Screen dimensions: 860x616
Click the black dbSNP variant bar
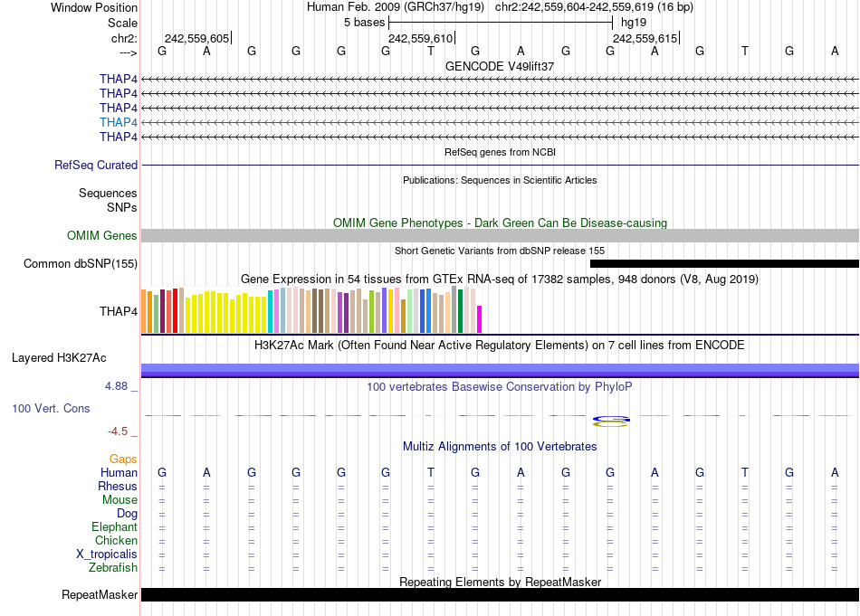pyautogui.click(x=724, y=263)
